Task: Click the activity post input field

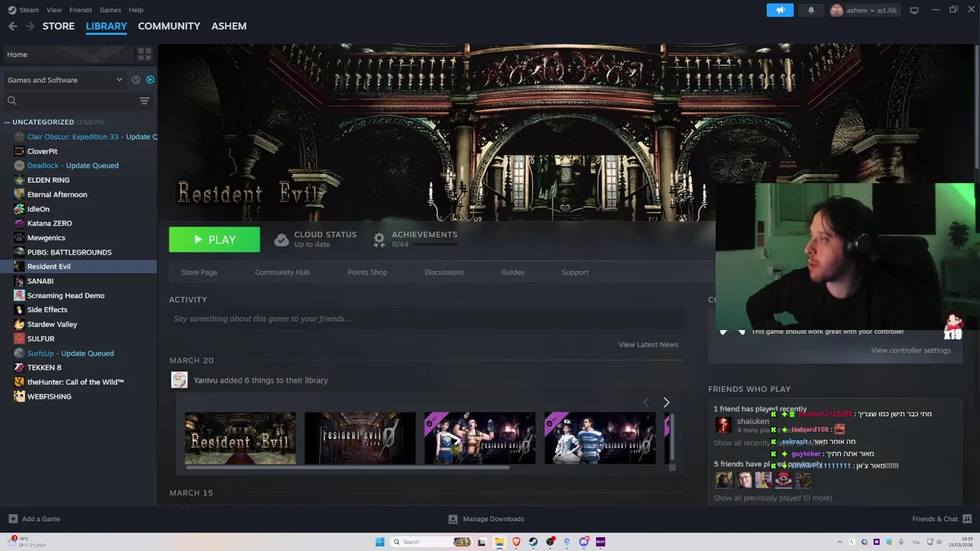Action: click(426, 318)
